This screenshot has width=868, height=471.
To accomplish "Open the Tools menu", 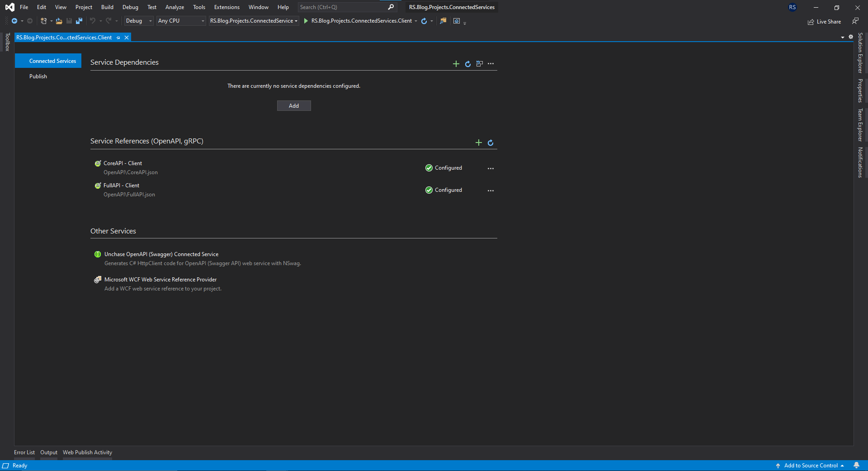I will pyautogui.click(x=199, y=7).
